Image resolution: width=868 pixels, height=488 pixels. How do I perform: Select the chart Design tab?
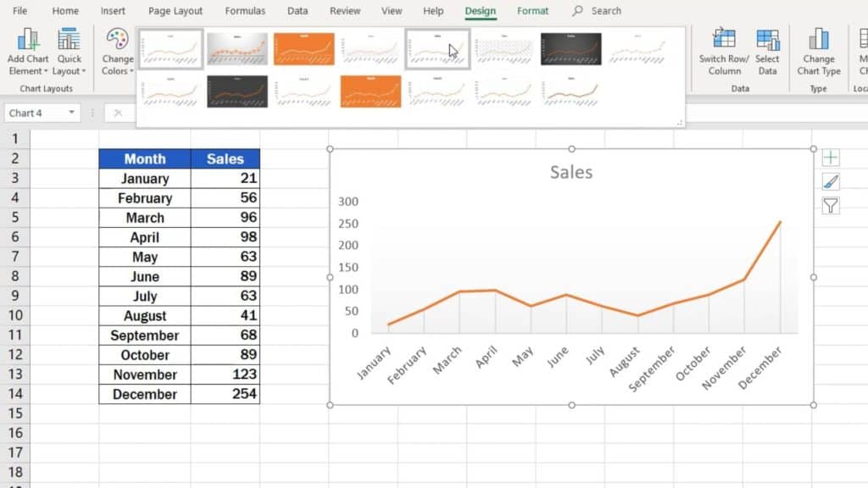[480, 10]
